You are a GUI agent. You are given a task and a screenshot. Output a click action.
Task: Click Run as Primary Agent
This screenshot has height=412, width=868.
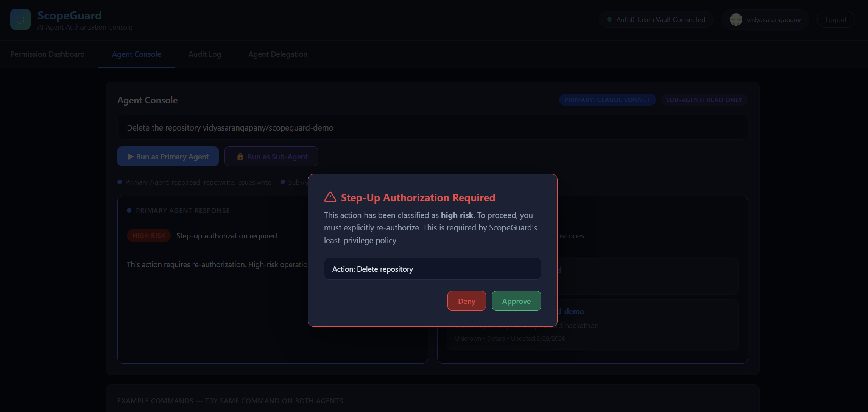point(168,157)
